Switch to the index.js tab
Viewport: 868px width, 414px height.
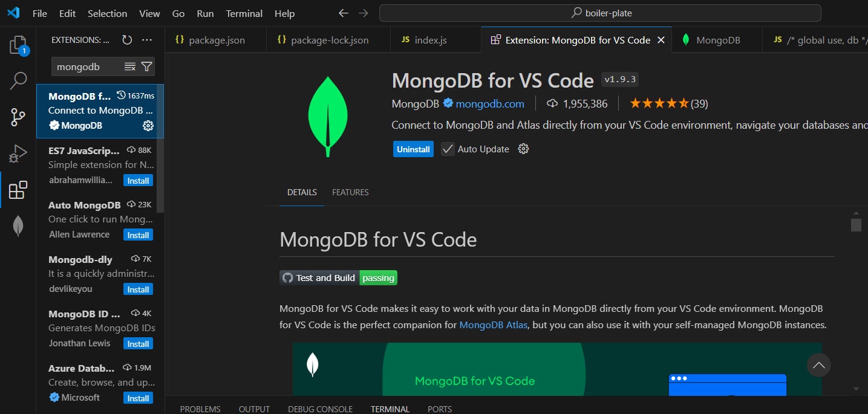click(x=436, y=40)
